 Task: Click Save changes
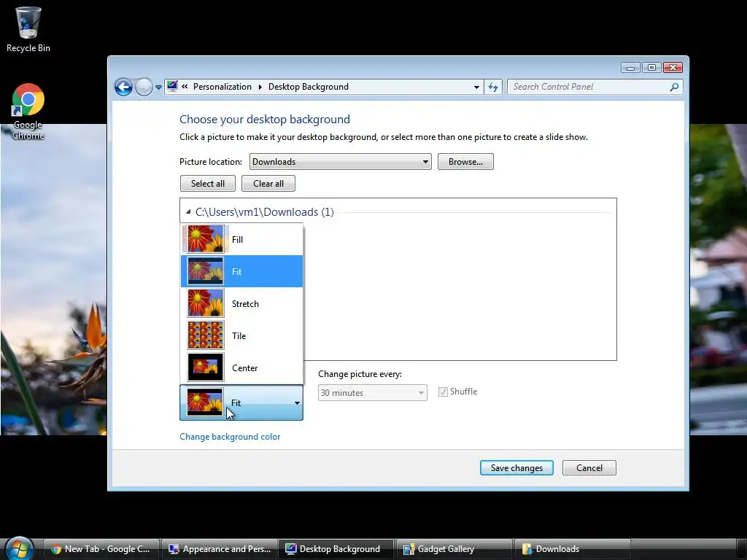tap(516, 467)
